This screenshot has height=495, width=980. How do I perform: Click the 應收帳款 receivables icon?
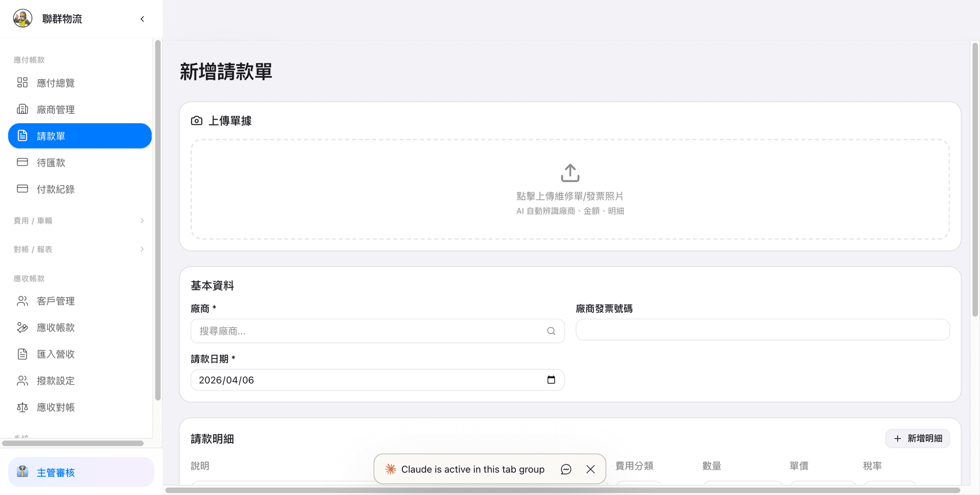tap(22, 327)
